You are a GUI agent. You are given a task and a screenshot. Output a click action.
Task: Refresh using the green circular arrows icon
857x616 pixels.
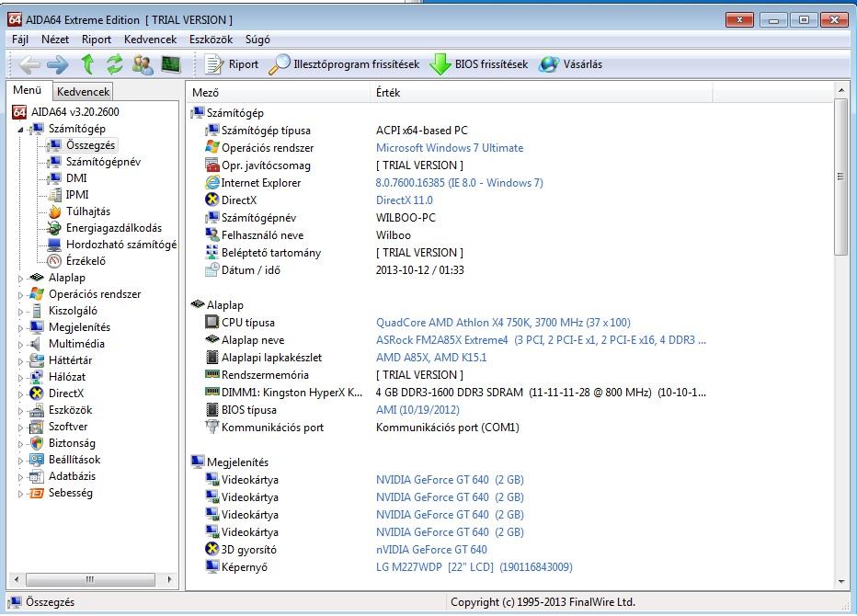point(115,64)
